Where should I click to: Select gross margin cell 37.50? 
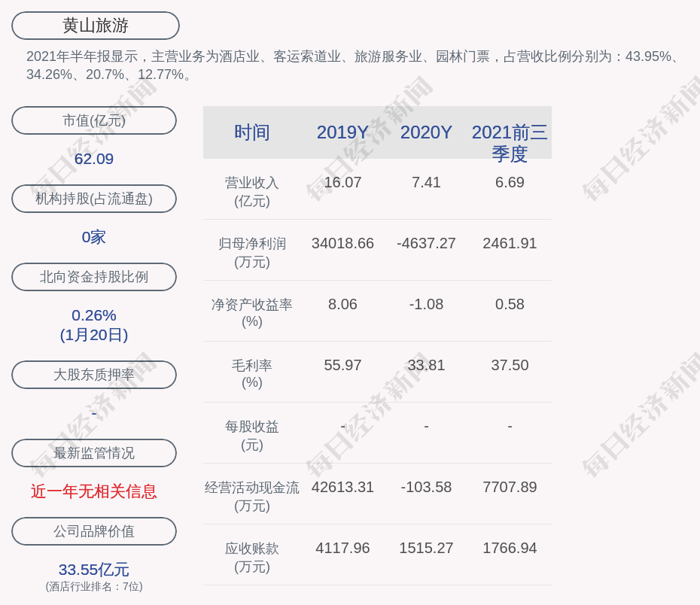pyautogui.click(x=510, y=365)
